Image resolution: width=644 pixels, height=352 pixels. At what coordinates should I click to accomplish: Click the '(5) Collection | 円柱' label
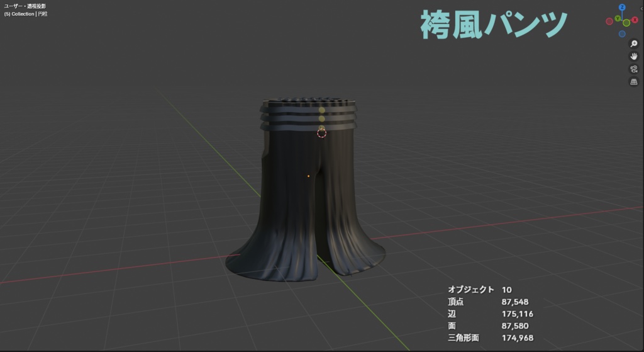point(26,14)
